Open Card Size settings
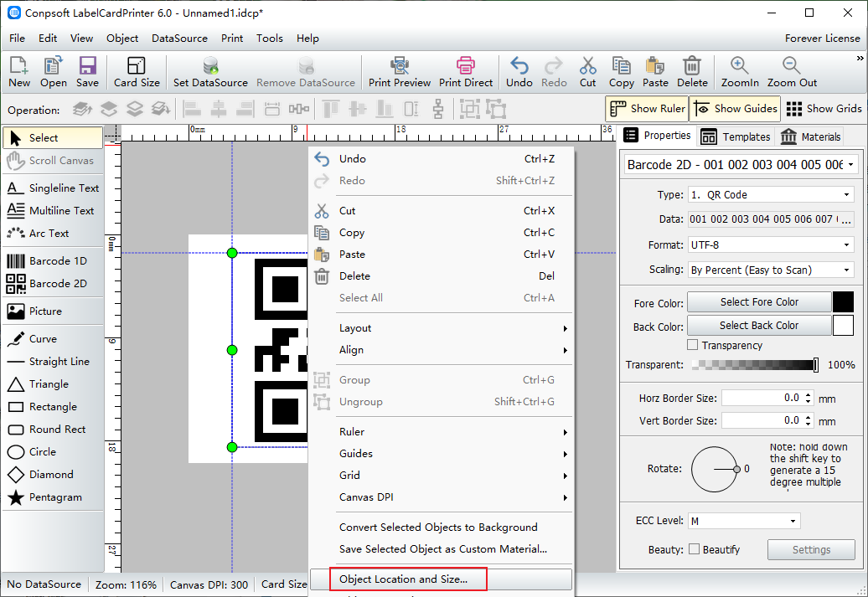 pyautogui.click(x=137, y=72)
